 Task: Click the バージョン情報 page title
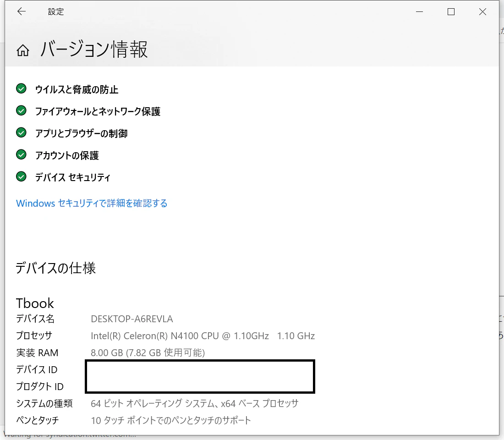click(94, 49)
